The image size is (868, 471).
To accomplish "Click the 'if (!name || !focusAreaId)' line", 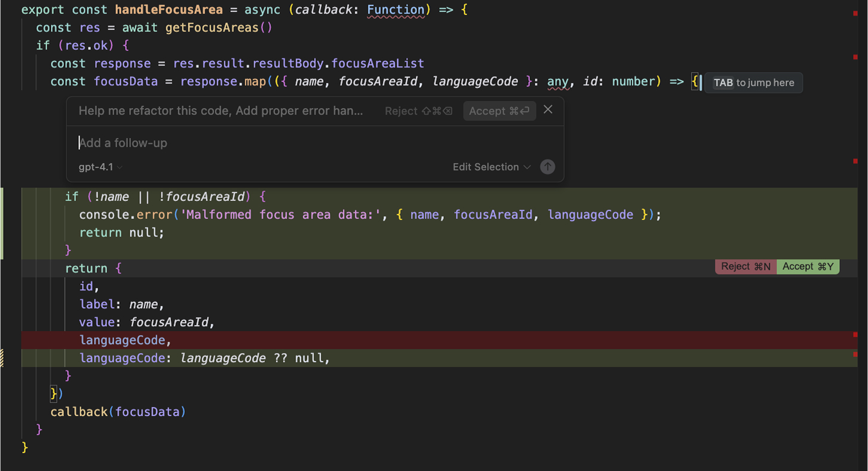I will pyautogui.click(x=166, y=197).
